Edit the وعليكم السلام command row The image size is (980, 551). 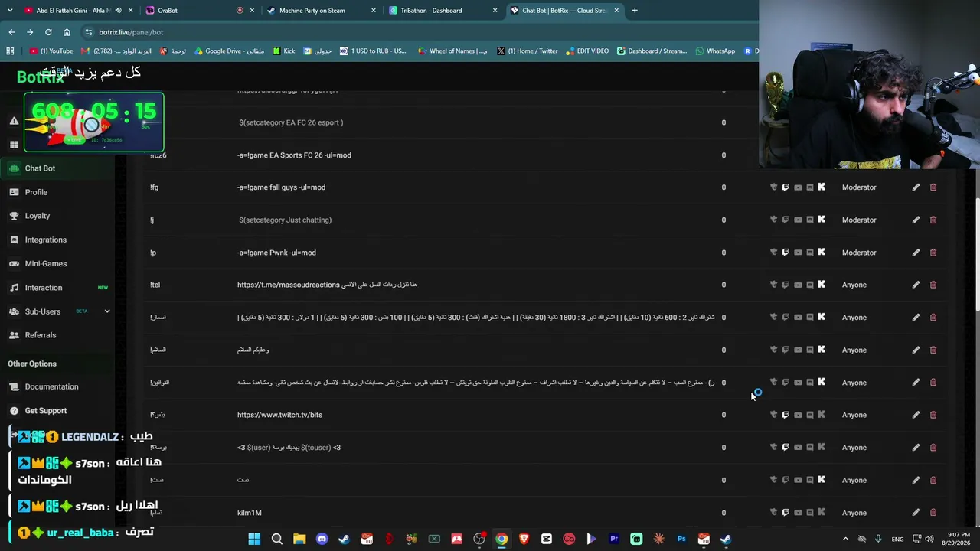[x=916, y=350]
